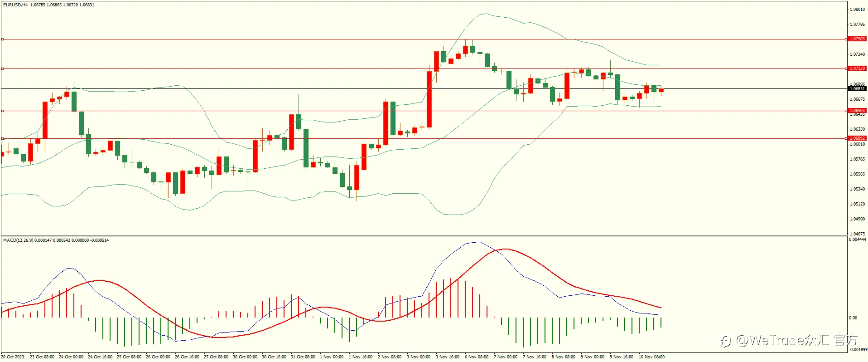Click the 24 Oct 00:00 time label

71,357
